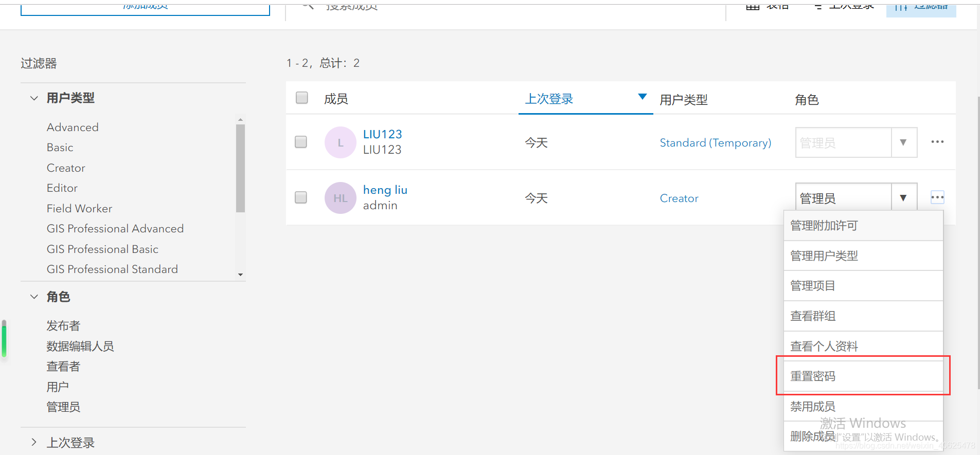Filter by 发布者 role
Image resolution: width=980 pixels, height=455 pixels.
click(63, 326)
